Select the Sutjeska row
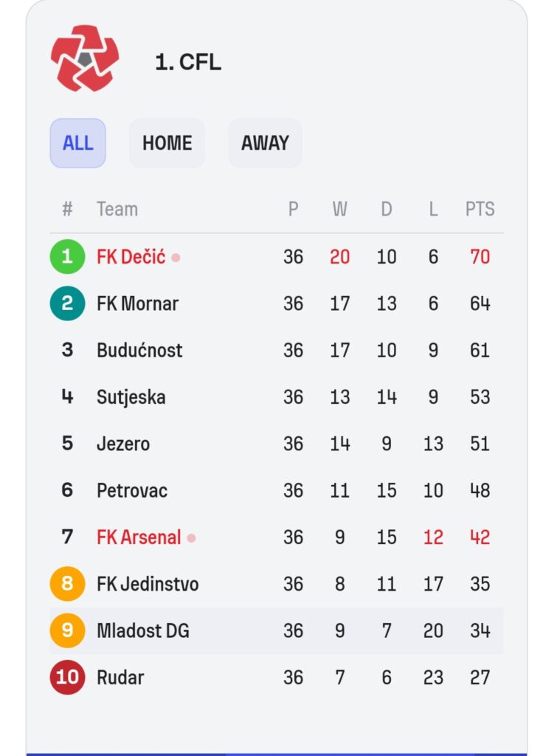Screen dimensions: 557x756 [277, 396]
